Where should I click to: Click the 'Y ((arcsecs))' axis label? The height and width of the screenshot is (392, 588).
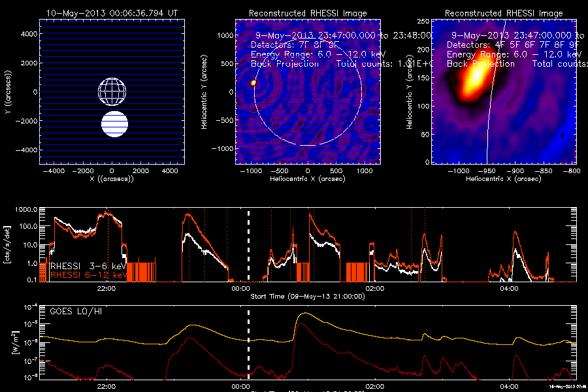[x=8, y=92]
